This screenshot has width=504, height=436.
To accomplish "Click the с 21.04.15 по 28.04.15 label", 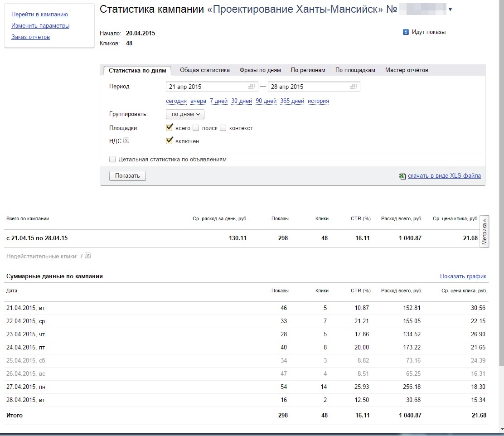I will 37,238.
